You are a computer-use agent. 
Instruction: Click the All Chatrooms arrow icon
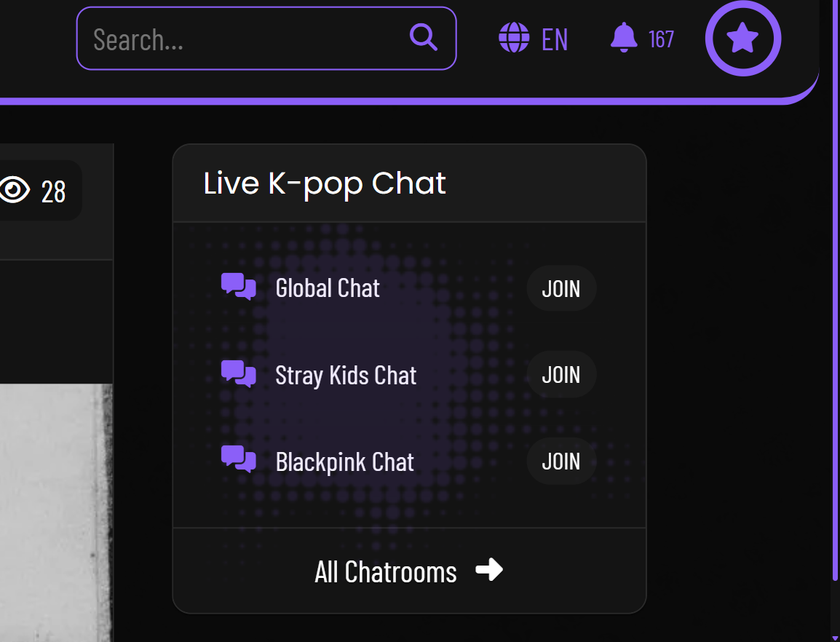(489, 570)
